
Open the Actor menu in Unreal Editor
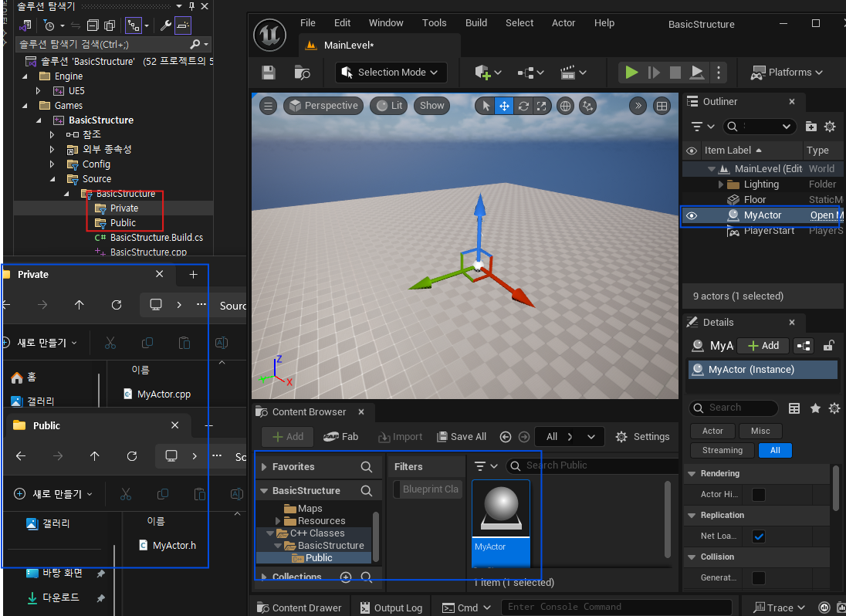pyautogui.click(x=563, y=22)
